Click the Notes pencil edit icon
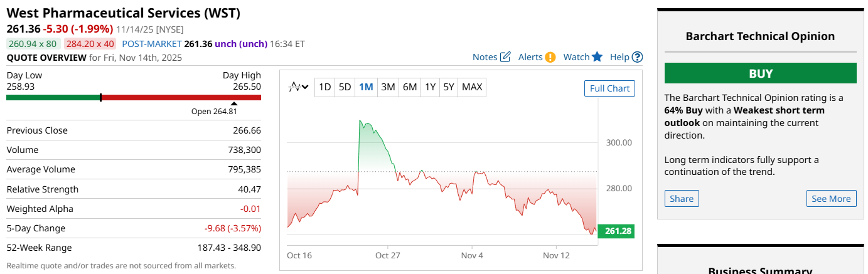This screenshot has height=274, width=868. (x=506, y=57)
